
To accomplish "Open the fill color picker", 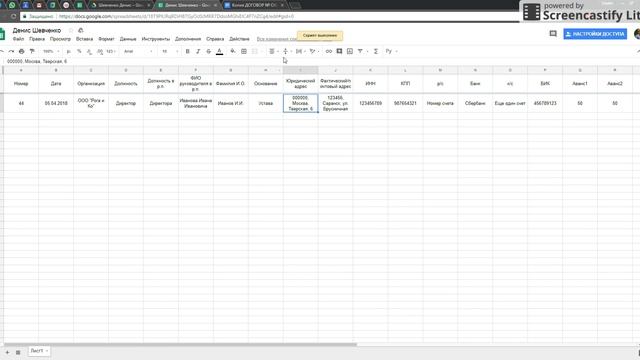I will [x=233, y=51].
